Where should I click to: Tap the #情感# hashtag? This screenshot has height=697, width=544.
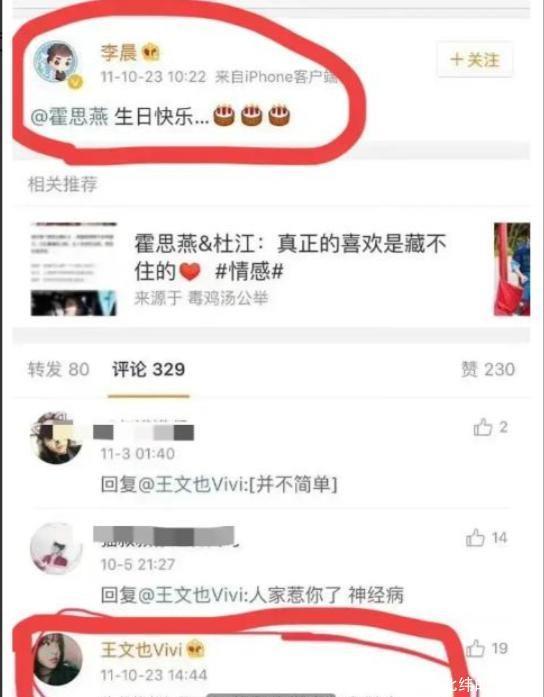(x=249, y=271)
